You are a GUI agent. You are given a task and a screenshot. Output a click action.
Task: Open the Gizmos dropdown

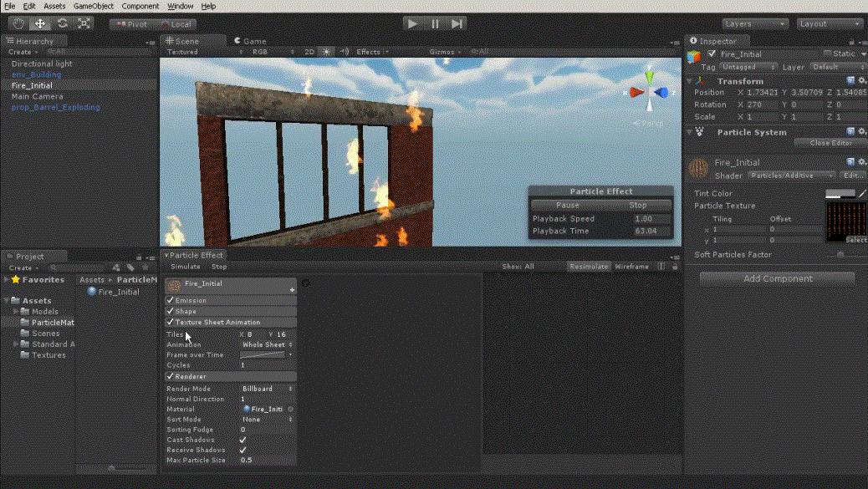pyautogui.click(x=445, y=52)
